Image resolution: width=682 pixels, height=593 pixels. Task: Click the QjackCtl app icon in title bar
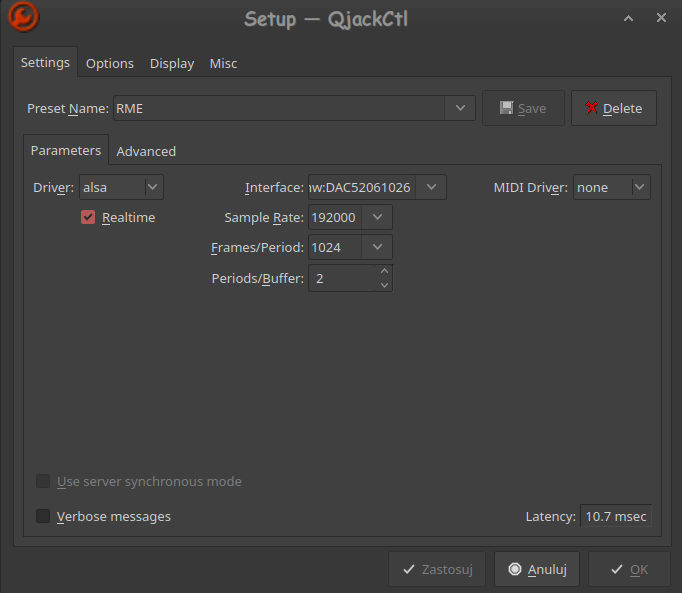(23, 17)
